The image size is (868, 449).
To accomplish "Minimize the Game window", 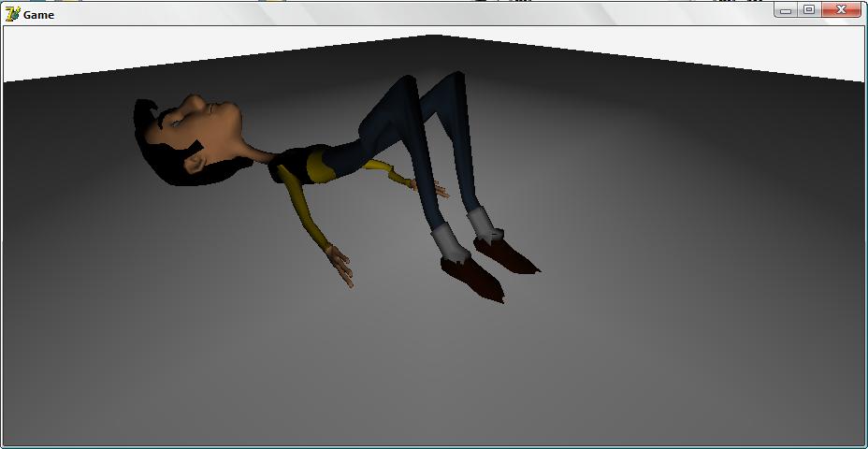I will [x=786, y=9].
